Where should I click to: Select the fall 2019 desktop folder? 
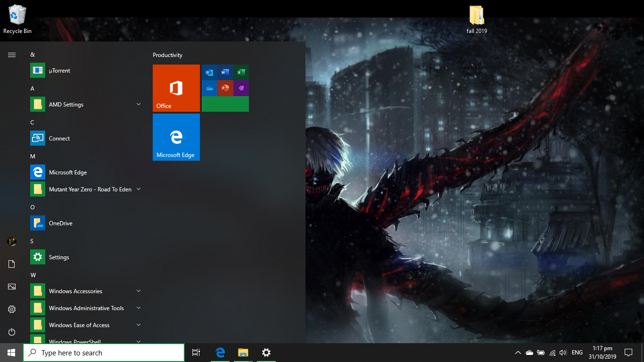477,19
